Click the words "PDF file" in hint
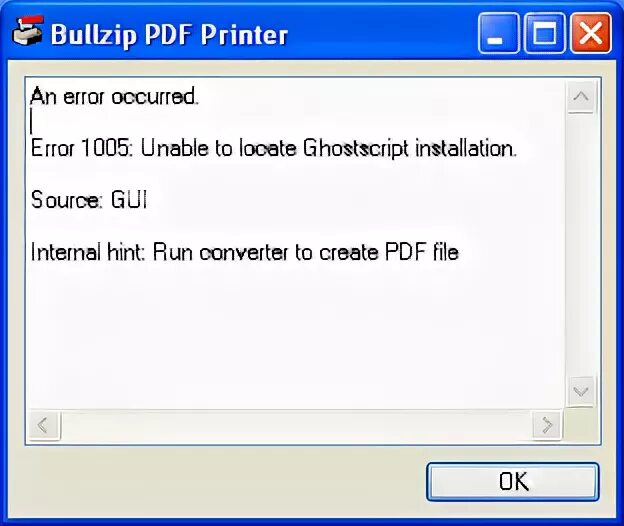The image size is (624, 526). (422, 252)
